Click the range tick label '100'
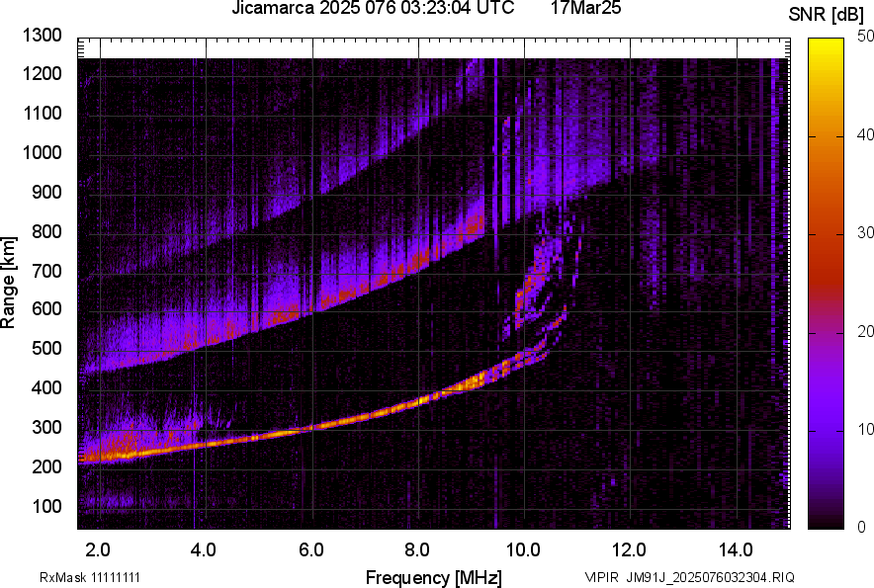Screen dimensions: 874x588 (46, 506)
